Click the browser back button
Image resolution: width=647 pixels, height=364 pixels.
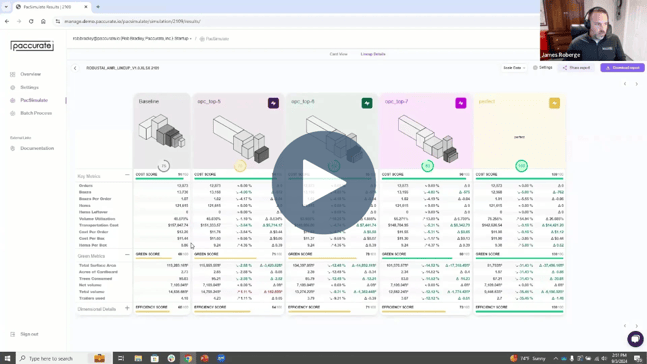pos(7,21)
